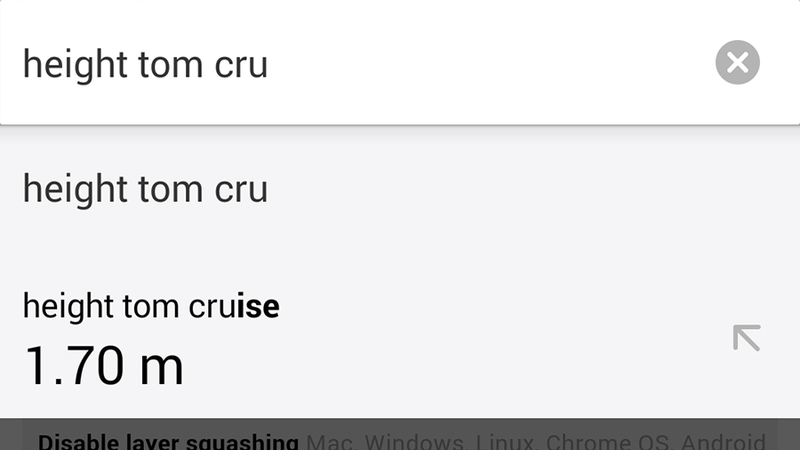
Task: Tap the arrow to fill in the suggestion
Action: point(746,338)
